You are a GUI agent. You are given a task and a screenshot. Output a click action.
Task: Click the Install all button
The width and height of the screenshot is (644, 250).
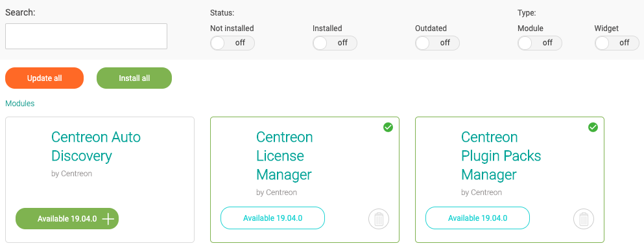[x=134, y=78]
